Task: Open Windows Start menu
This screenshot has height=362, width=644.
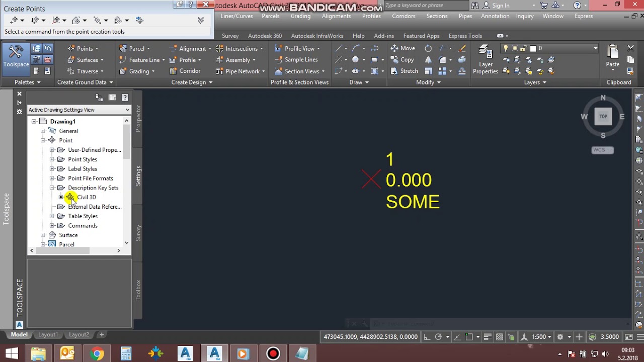Action: click(x=12, y=353)
